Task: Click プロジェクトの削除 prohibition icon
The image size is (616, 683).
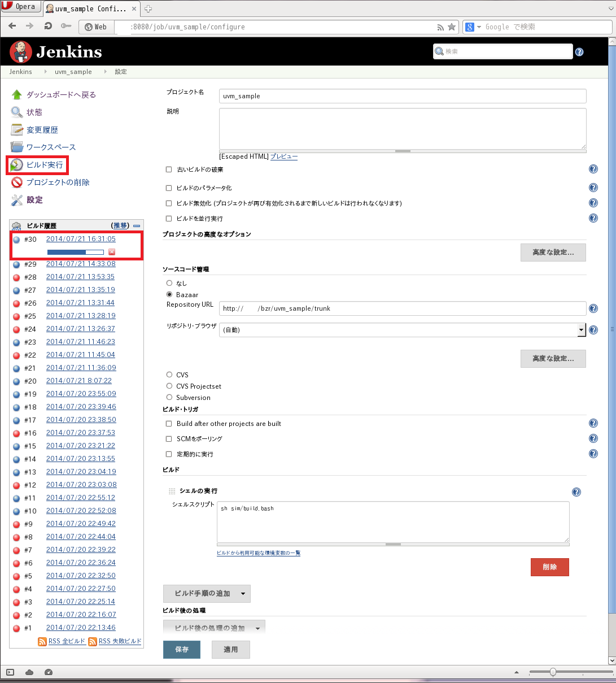Action: coord(17,182)
